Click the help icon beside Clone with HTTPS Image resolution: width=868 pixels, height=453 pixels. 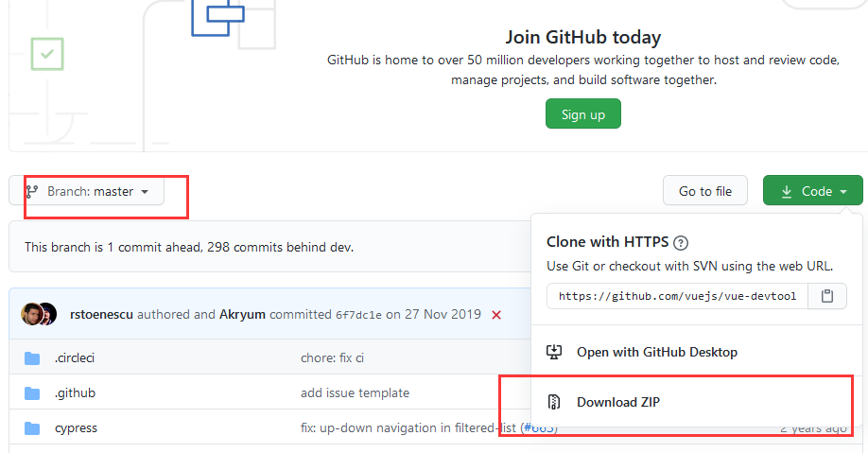coord(681,242)
